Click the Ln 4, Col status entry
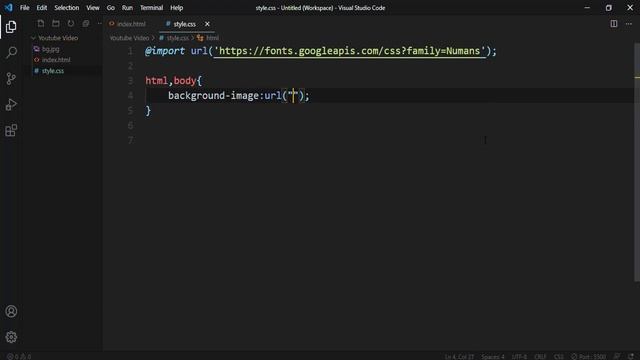This screenshot has height=360, width=640. [459, 357]
